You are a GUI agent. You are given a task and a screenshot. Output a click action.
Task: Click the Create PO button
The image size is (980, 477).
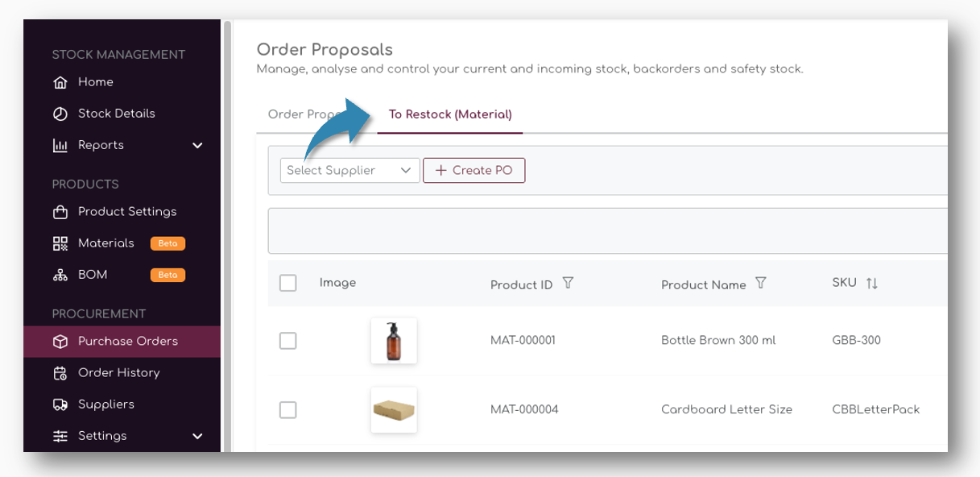coord(473,171)
